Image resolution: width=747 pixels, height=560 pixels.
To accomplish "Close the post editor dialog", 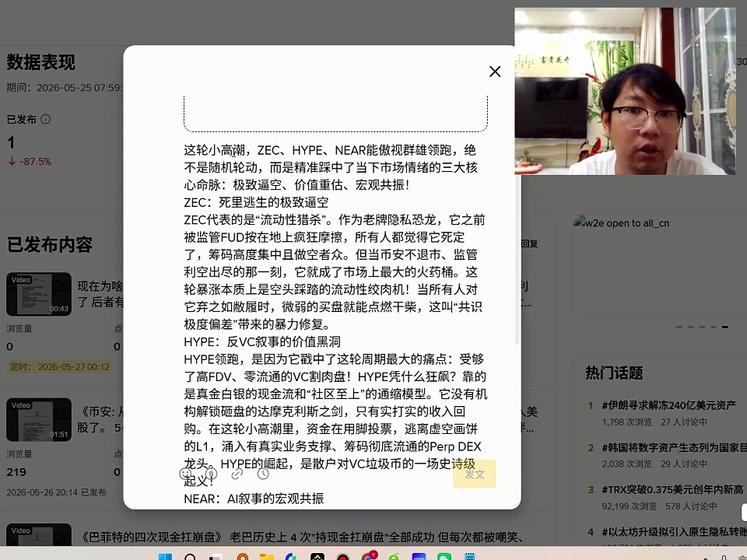I will tap(495, 72).
